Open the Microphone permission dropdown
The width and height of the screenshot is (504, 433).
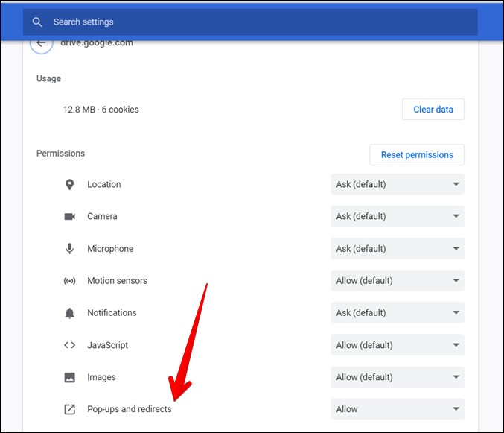398,248
